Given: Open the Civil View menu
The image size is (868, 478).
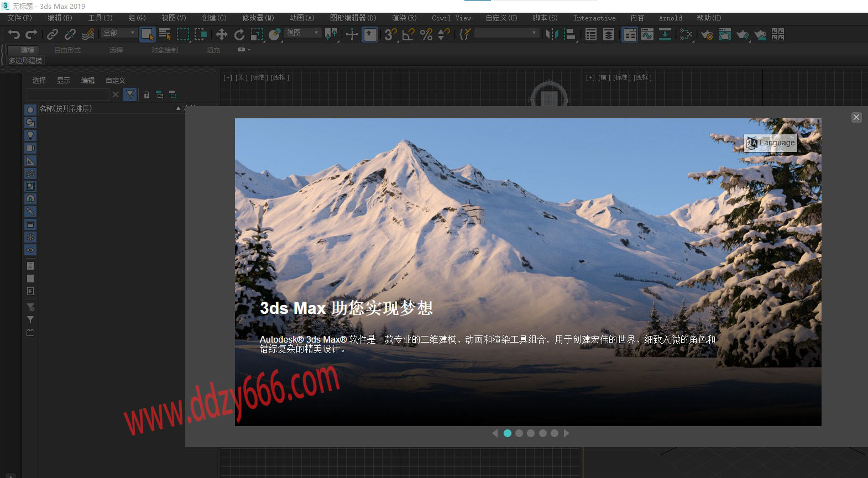Looking at the screenshot, I should [452, 18].
